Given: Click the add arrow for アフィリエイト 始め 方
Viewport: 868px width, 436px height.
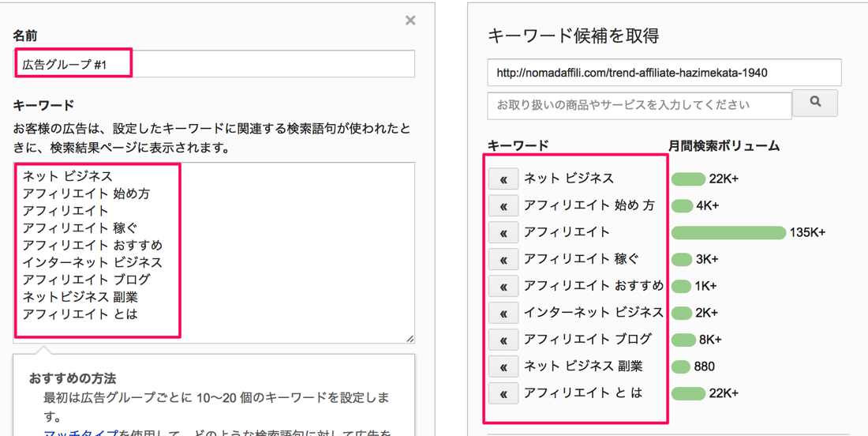Looking at the screenshot, I should tap(503, 206).
